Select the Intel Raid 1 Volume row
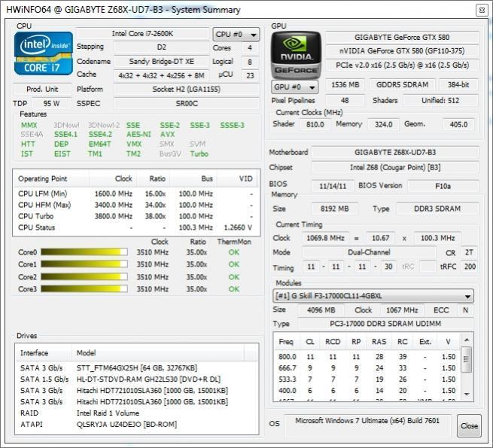 [136, 413]
